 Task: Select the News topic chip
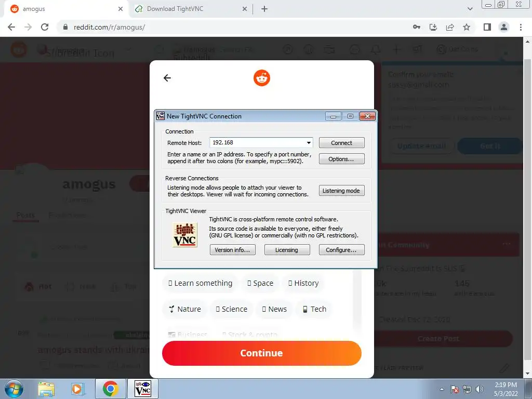point(274,309)
